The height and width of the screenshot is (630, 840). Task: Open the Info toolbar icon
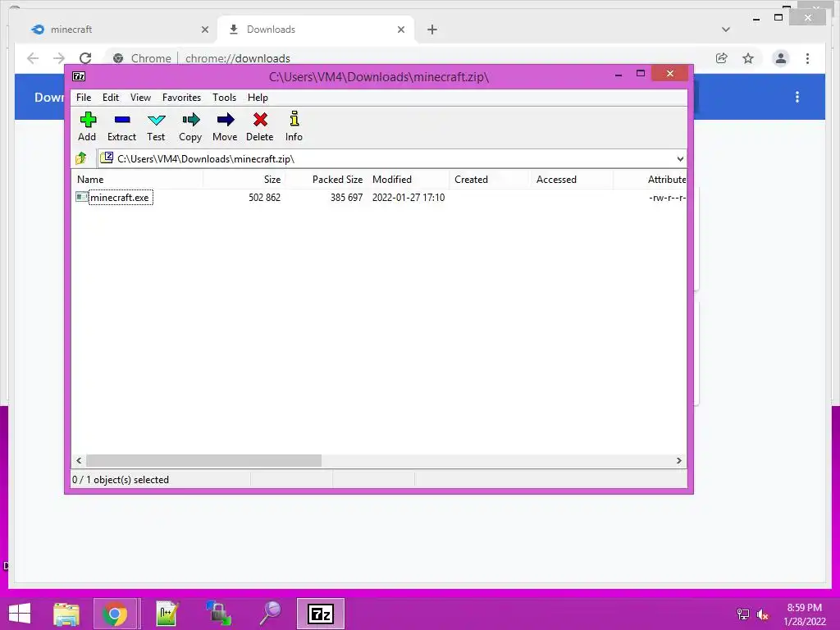[294, 126]
